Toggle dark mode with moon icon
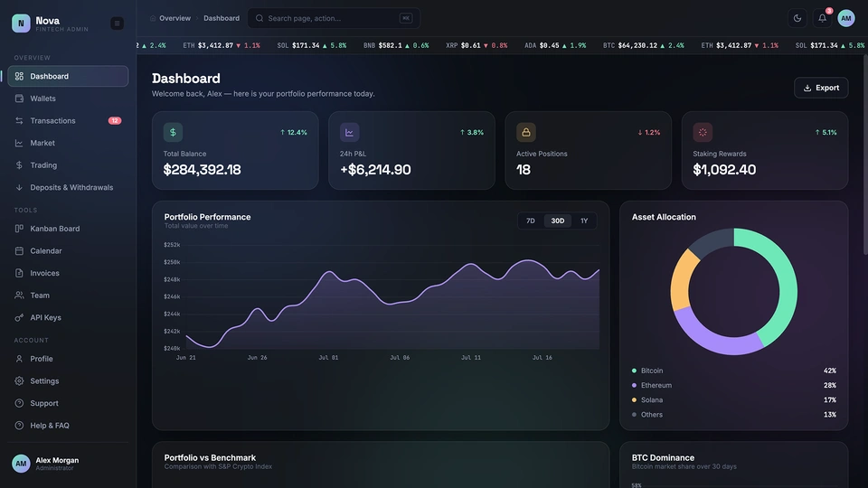The height and width of the screenshot is (488, 868). (x=797, y=18)
